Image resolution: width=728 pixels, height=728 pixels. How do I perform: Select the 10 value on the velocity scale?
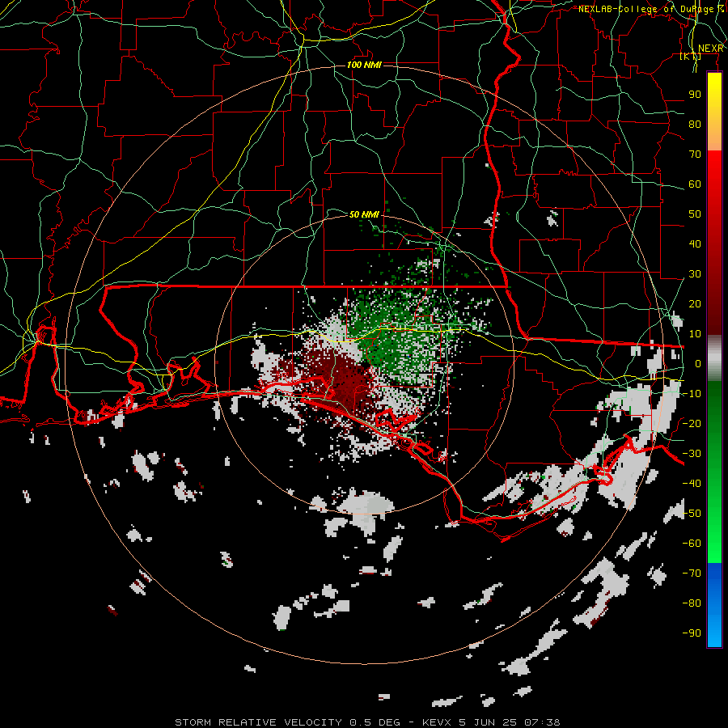point(695,334)
